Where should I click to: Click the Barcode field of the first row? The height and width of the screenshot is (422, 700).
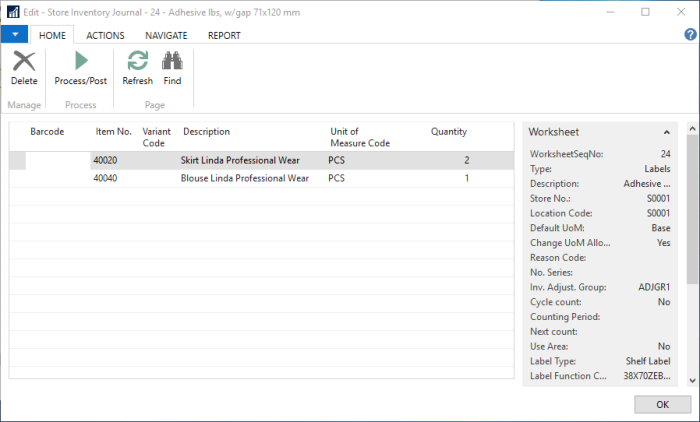point(57,160)
